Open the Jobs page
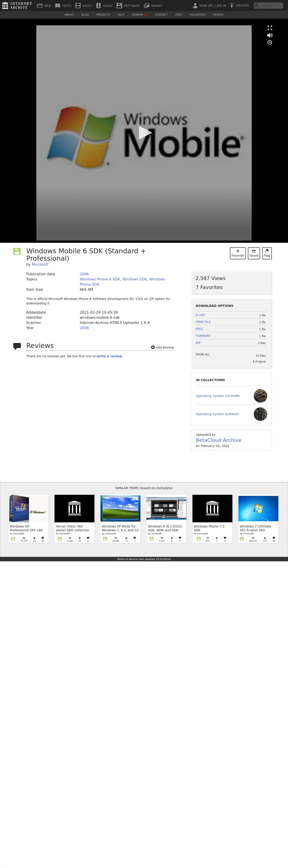The image size is (288, 868). click(x=179, y=15)
